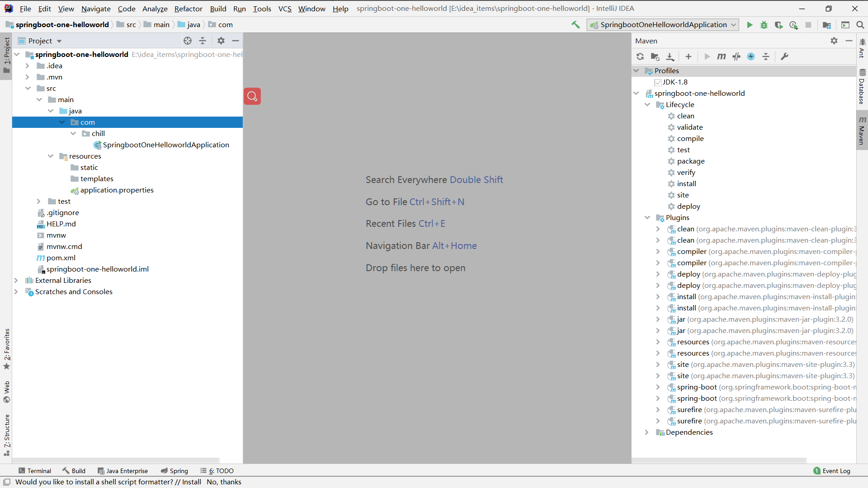
Task: Execute Maven goal 'm' icon
Action: coord(722,56)
